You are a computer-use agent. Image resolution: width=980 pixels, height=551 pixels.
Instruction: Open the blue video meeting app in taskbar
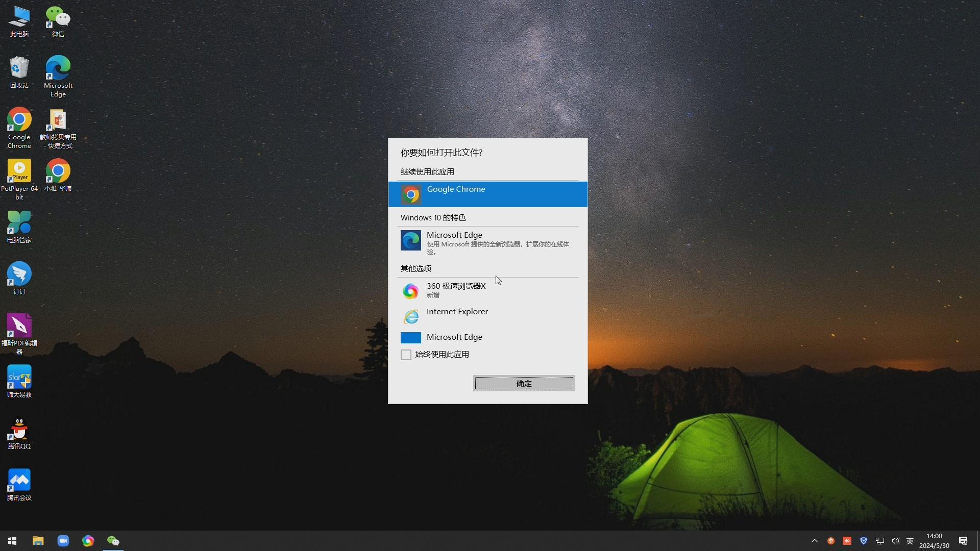click(63, 541)
